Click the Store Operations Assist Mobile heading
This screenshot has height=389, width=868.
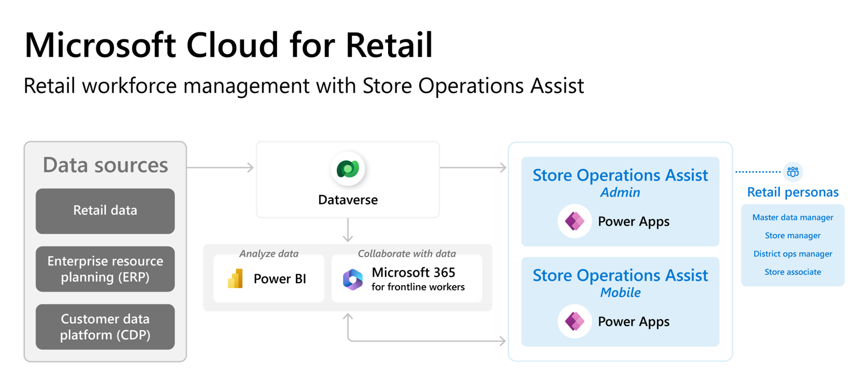(x=620, y=275)
